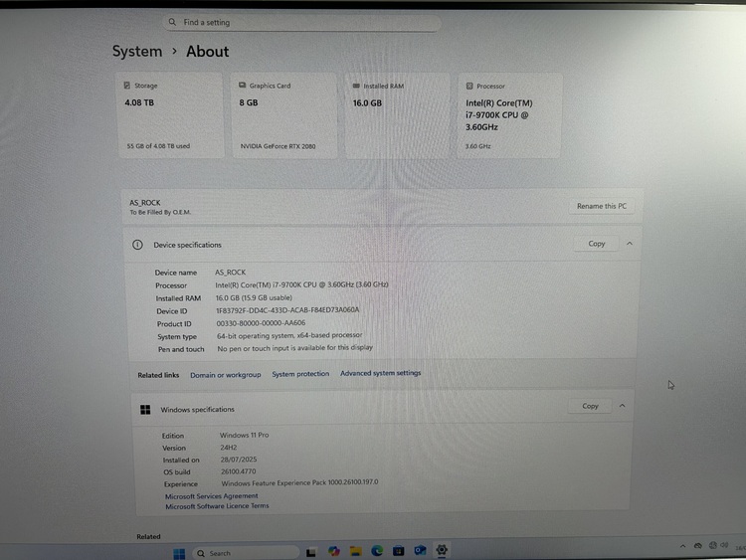Select the Product ID value 00330-80000-00000-AA606
This screenshot has height=560, width=746.
pos(261,323)
